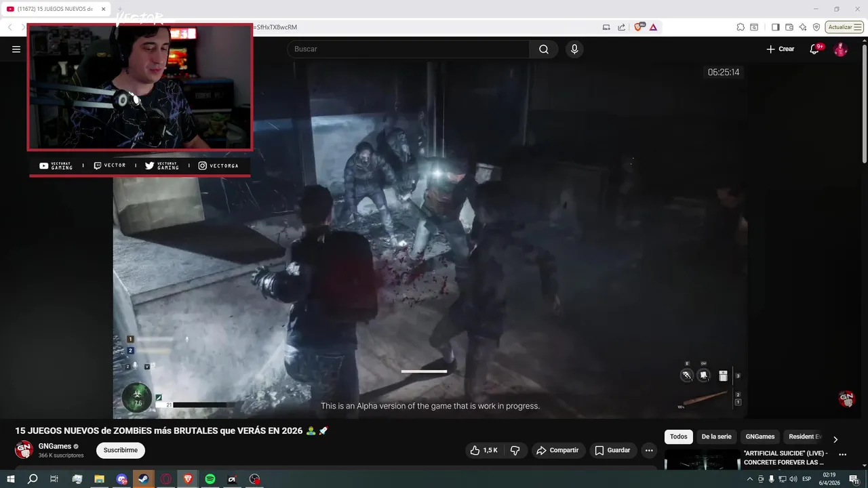Open Leo AI sparkle icon

803,27
